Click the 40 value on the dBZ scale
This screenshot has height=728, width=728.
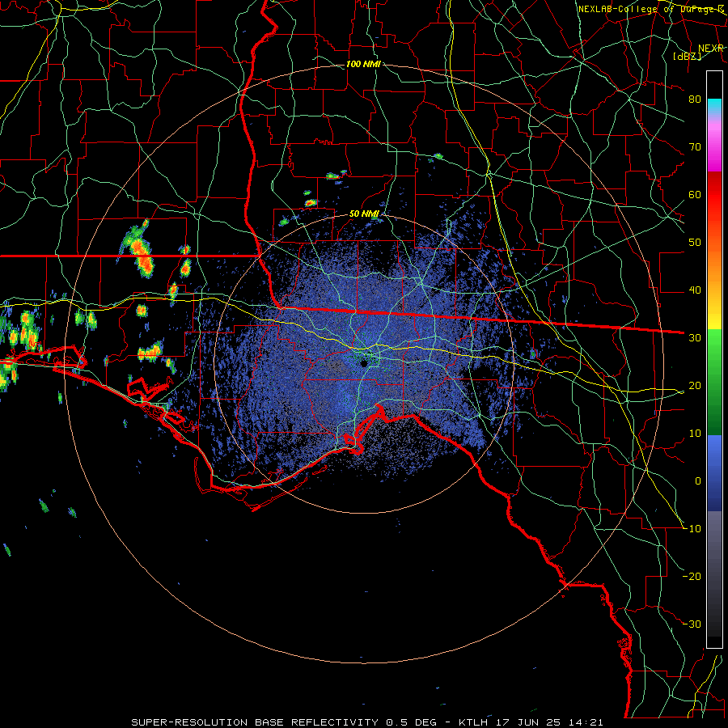[x=695, y=290]
